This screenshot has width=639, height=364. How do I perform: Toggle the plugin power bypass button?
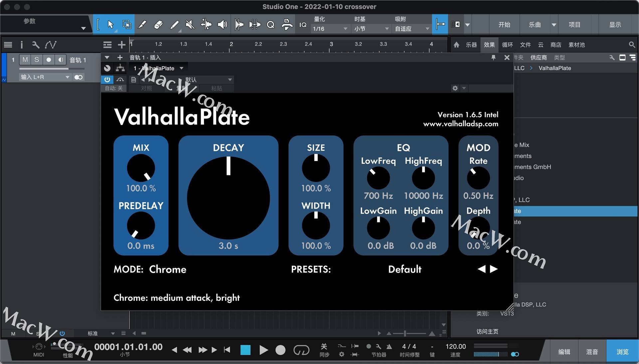107,80
